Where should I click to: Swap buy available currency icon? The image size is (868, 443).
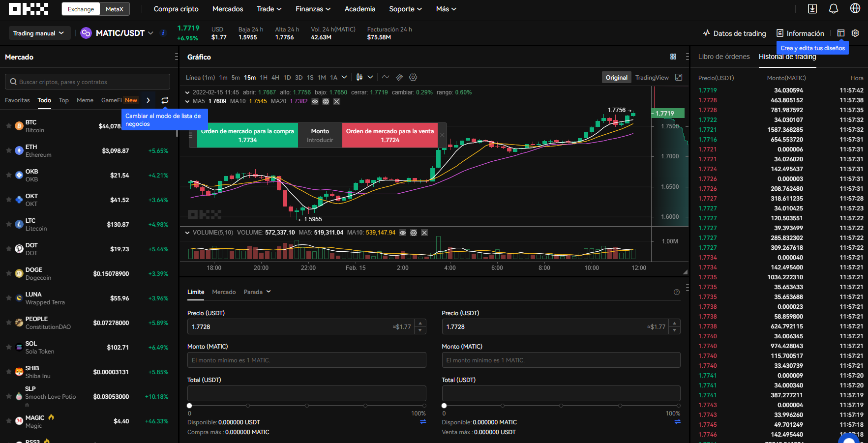pyautogui.click(x=423, y=422)
